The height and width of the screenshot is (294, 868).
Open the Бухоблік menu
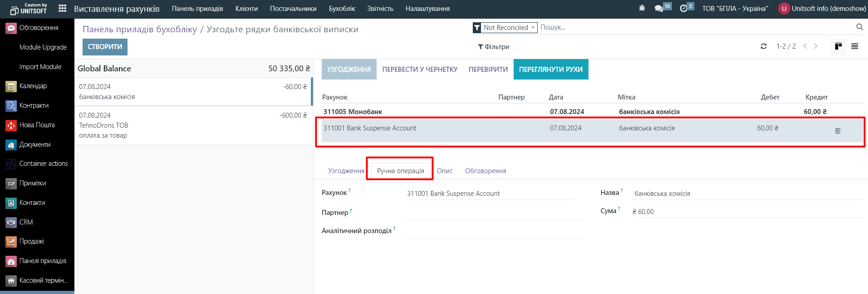pos(342,9)
